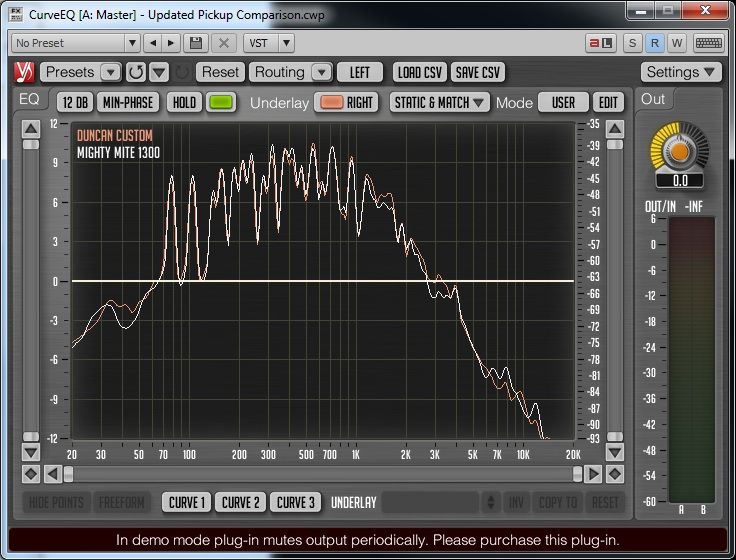This screenshot has width=736, height=560.
Task: Click the EDIT mode button
Action: [608, 102]
